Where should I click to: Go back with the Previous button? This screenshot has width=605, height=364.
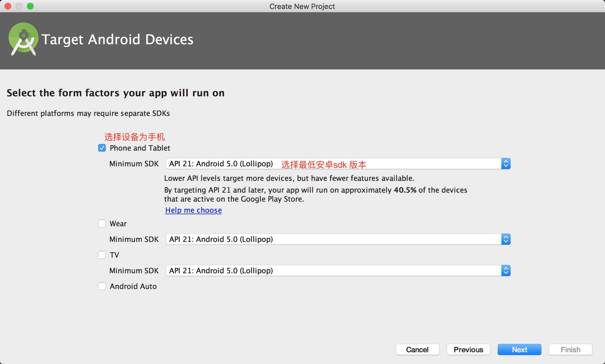(468, 349)
